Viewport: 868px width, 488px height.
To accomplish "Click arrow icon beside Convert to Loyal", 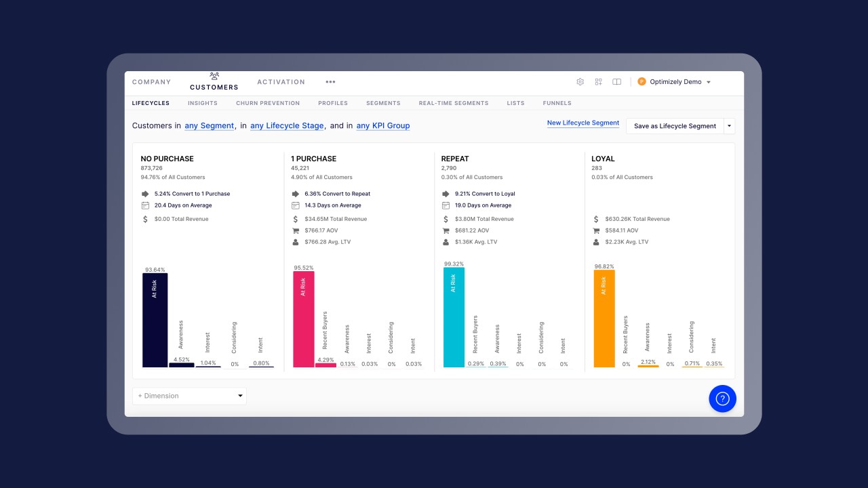I will pos(446,194).
